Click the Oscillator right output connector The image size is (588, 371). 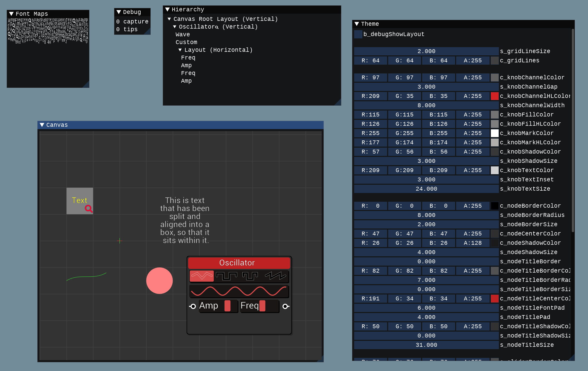click(285, 306)
